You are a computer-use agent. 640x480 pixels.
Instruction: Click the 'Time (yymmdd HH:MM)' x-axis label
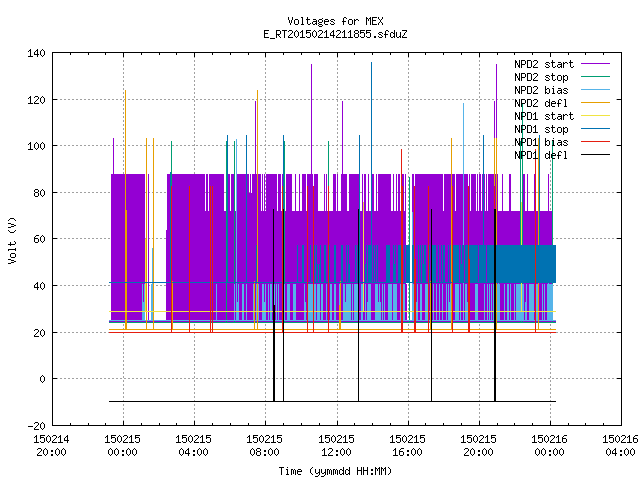335,471
